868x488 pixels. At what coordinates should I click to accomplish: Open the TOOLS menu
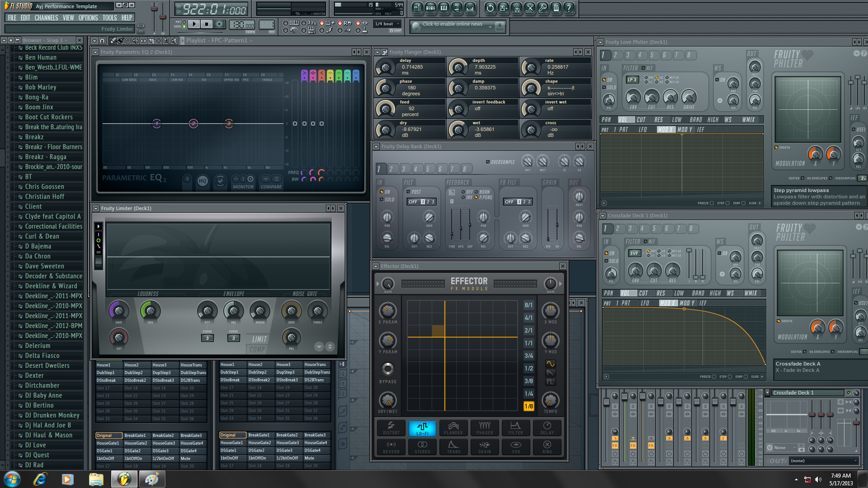click(109, 18)
